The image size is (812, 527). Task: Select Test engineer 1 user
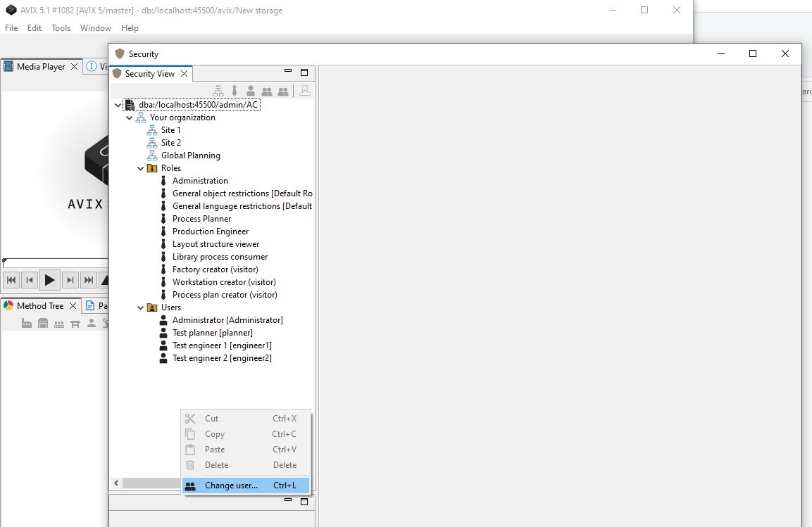[x=221, y=345]
